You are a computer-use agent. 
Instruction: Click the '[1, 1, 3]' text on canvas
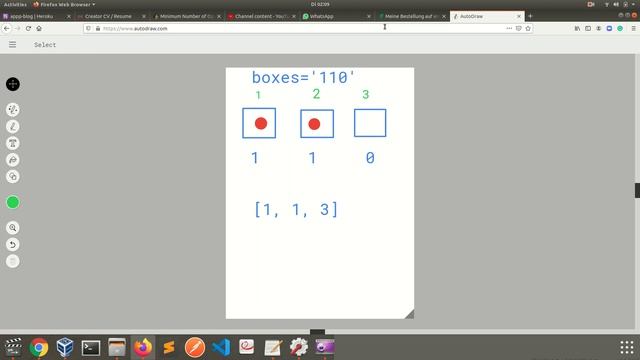click(296, 209)
